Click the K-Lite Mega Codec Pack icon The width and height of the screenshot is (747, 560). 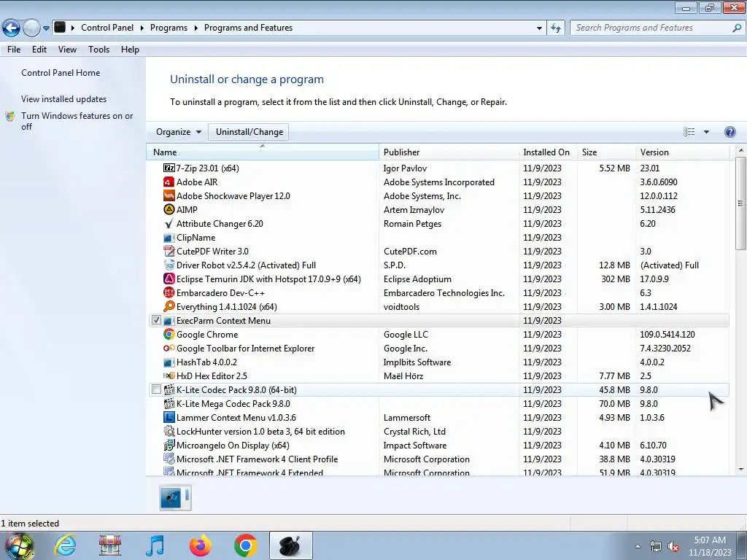tap(169, 404)
